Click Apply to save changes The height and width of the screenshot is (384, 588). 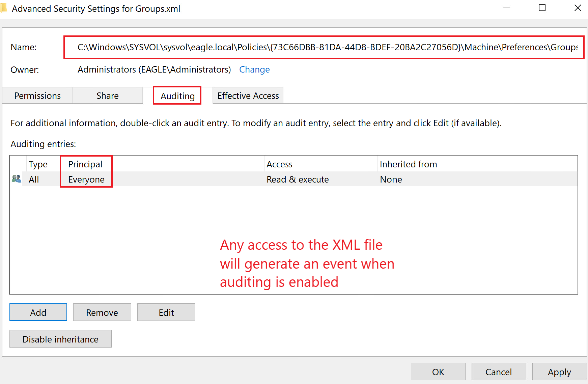[559, 372]
